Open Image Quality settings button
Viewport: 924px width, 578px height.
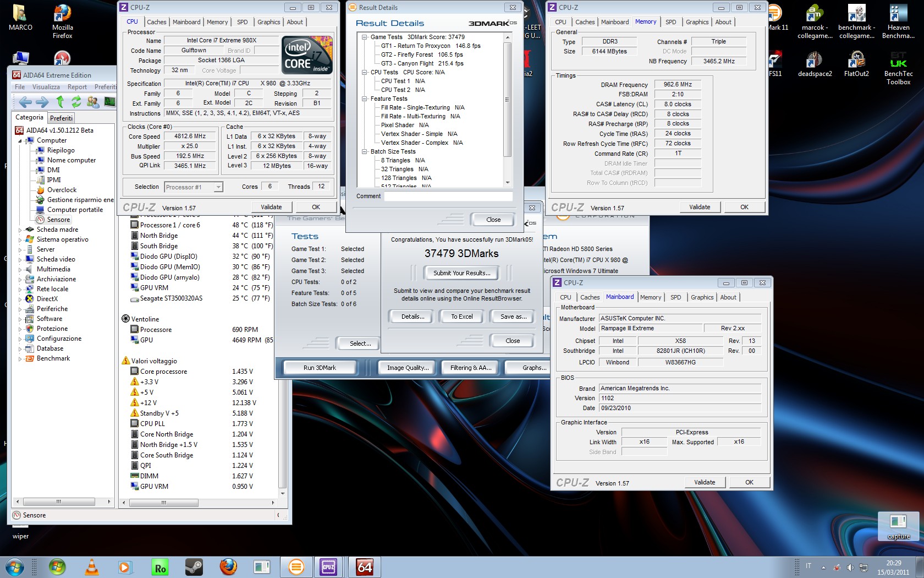pos(407,368)
